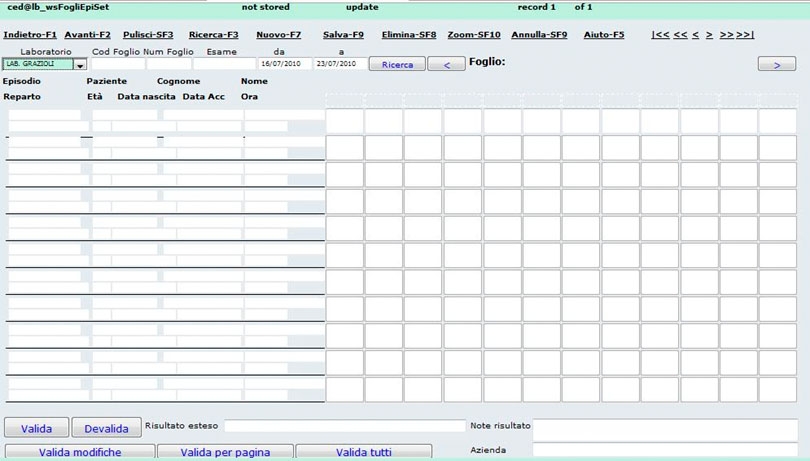Open Zoom-SF10
Image resolution: width=810 pixels, height=461 pixels.
pyautogui.click(x=474, y=35)
